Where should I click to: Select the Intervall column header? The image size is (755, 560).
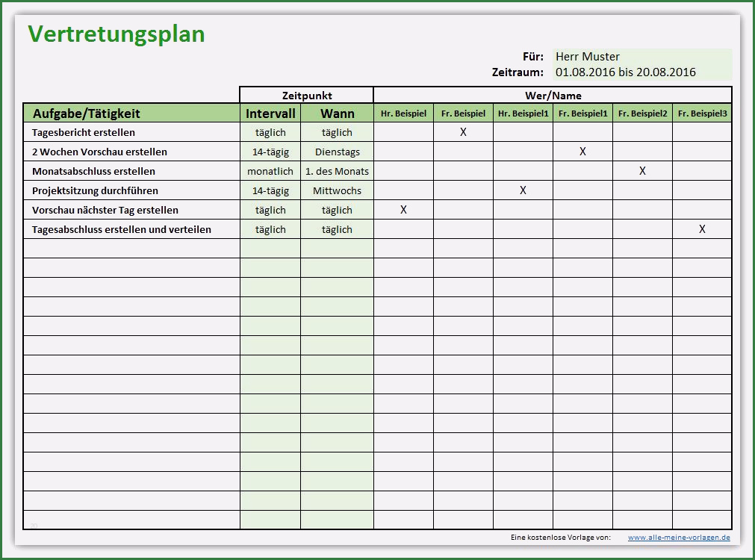pyautogui.click(x=270, y=113)
